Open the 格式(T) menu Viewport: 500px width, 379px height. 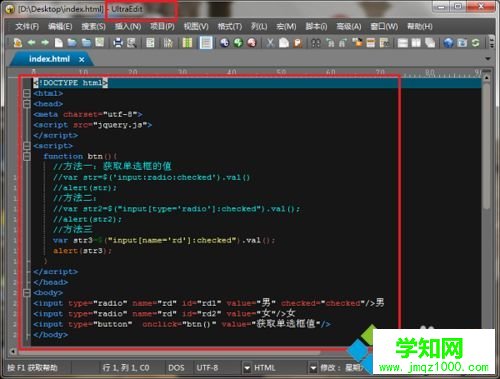coord(230,26)
